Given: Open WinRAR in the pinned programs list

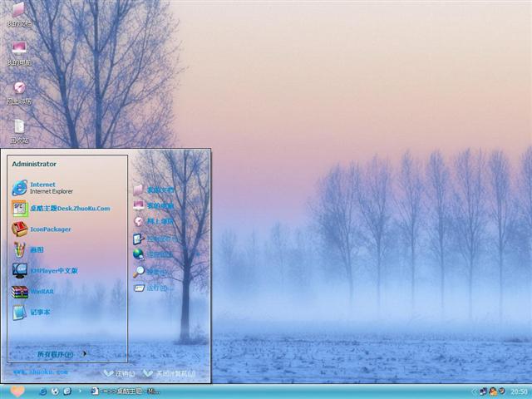Looking at the screenshot, I should click(x=41, y=292).
